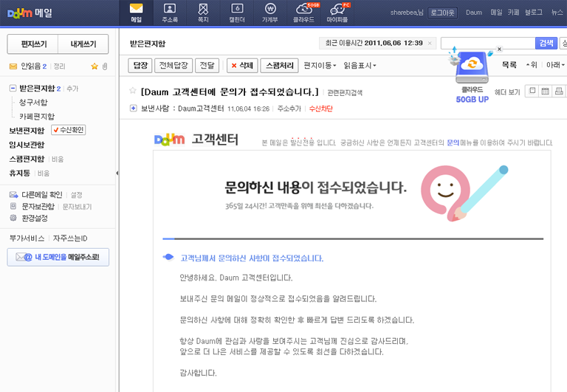Open the 캘린더 calendar icon

tap(237, 13)
